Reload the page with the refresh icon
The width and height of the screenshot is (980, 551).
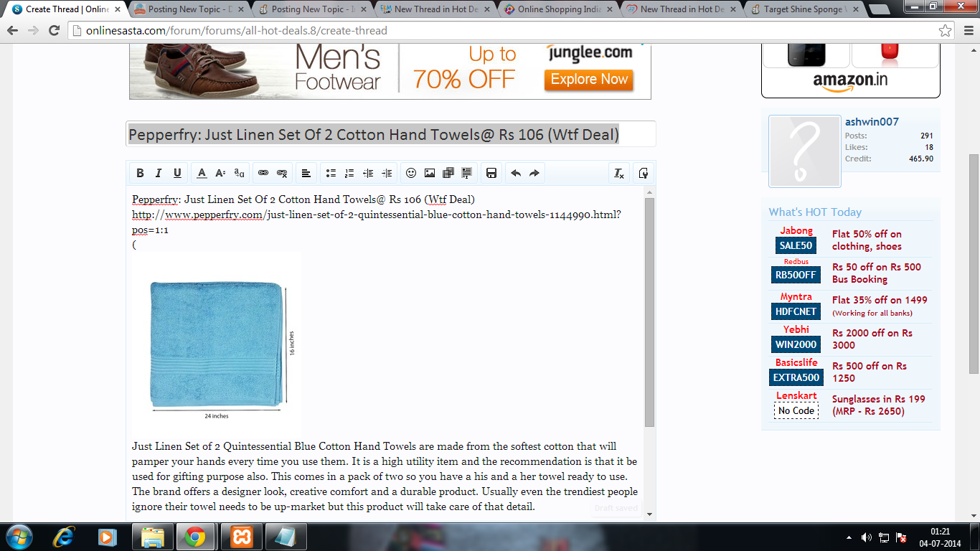(54, 31)
